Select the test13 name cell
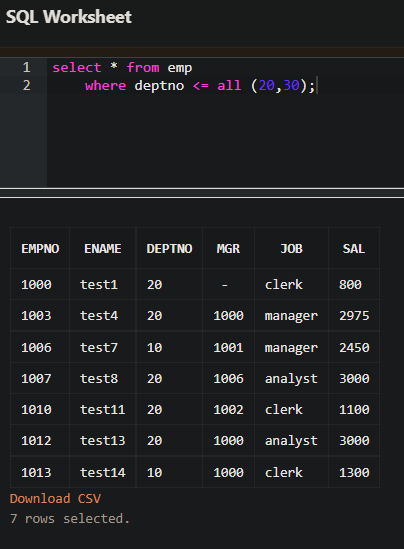Image resolution: width=404 pixels, height=549 pixels. [103, 440]
